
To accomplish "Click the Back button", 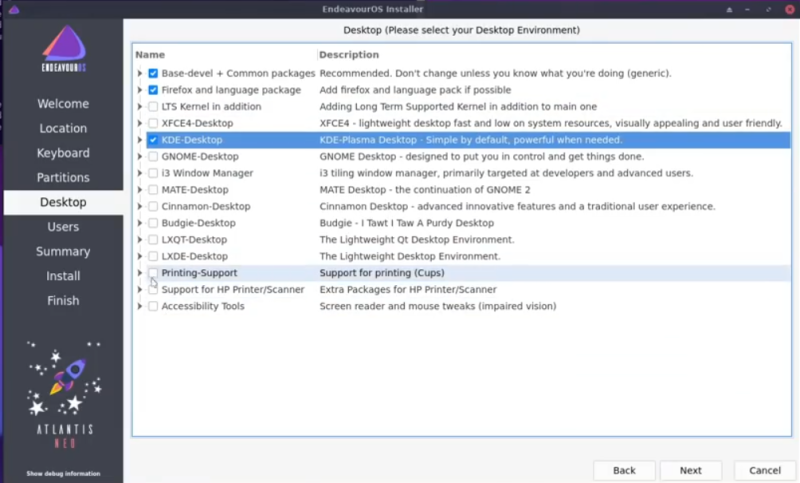I will click(624, 470).
